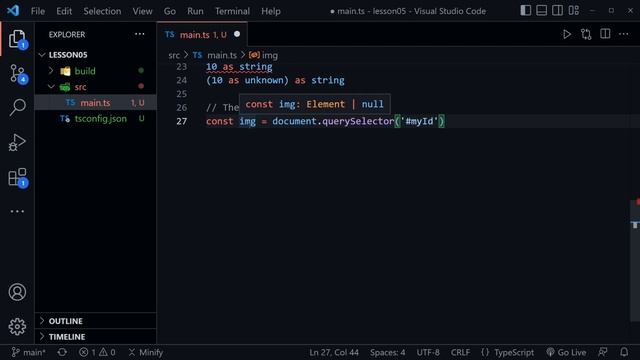Change end of line via CRLF
This screenshot has height=360, width=640.
(x=460, y=352)
